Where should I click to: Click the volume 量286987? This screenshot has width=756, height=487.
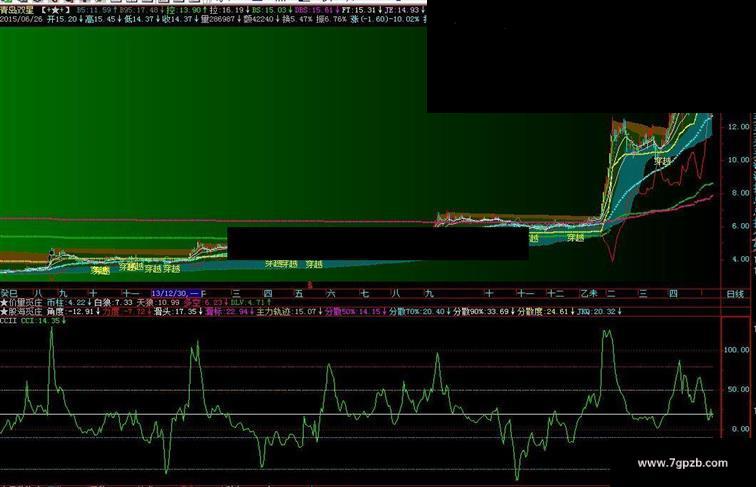(x=221, y=19)
